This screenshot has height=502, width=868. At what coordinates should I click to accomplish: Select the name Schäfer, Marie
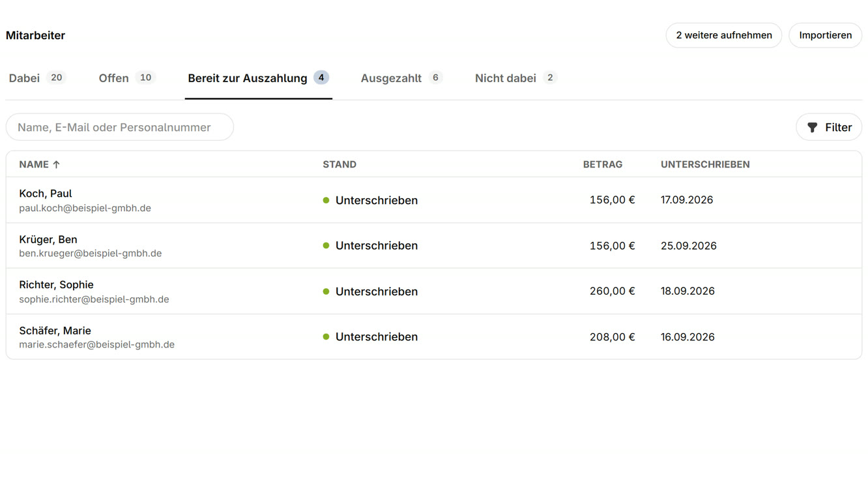pos(55,331)
